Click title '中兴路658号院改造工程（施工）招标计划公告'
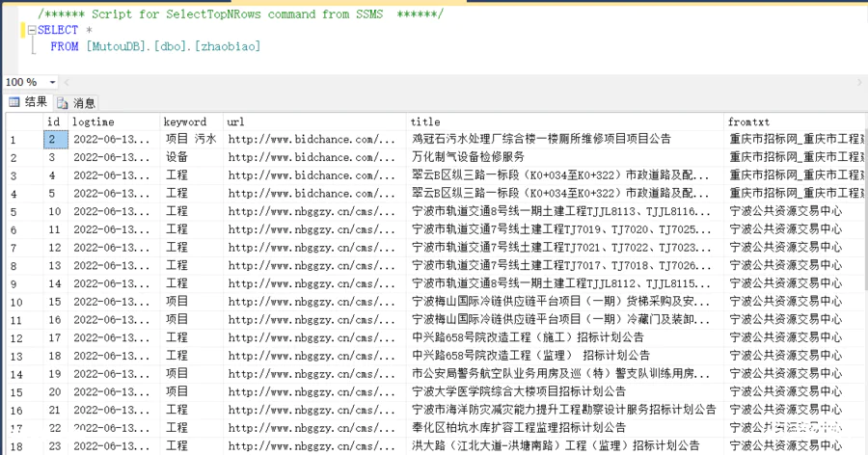868x455 pixels. coord(528,337)
